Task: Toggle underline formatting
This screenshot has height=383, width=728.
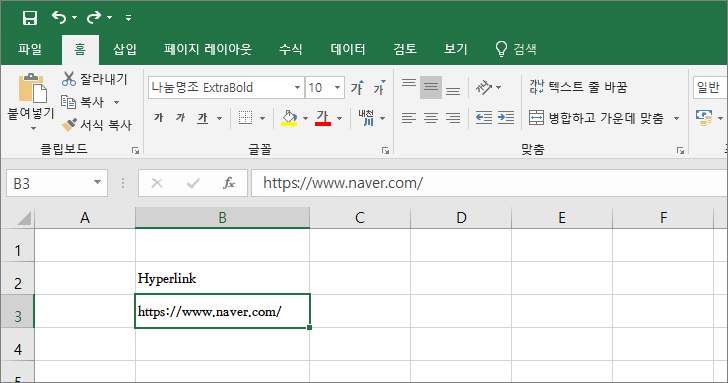Action: (x=202, y=118)
